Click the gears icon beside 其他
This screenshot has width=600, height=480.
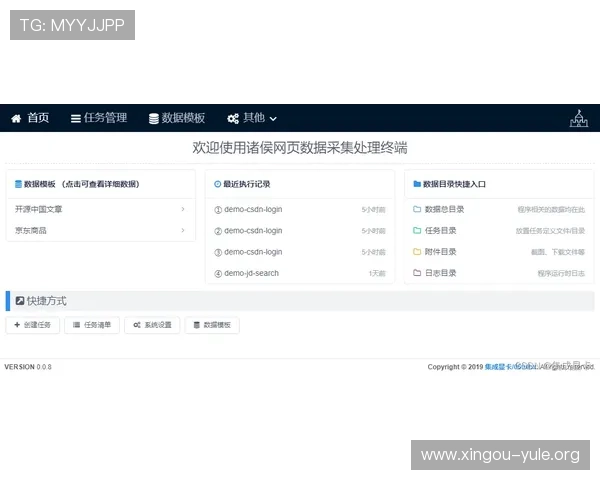click(233, 119)
